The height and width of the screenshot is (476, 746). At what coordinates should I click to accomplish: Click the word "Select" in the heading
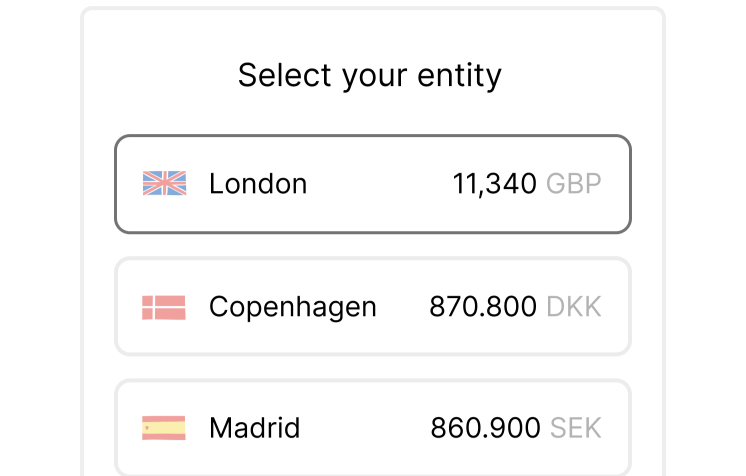(x=277, y=76)
